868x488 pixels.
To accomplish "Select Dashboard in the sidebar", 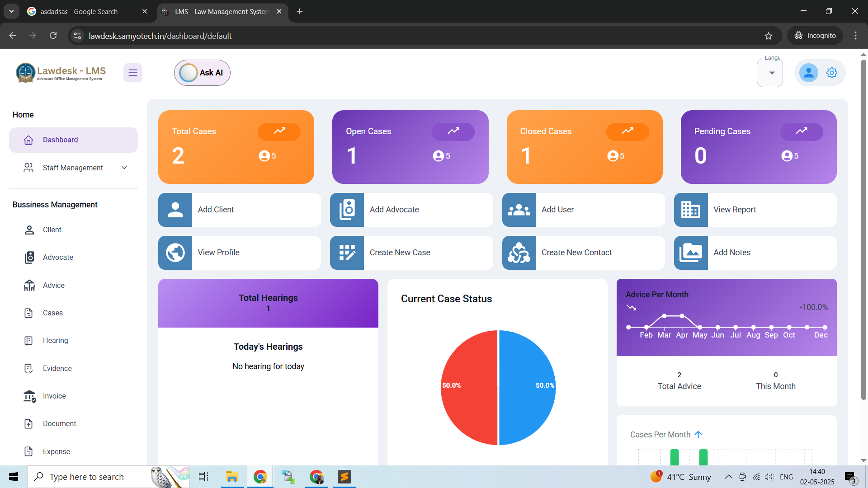I will (x=60, y=140).
